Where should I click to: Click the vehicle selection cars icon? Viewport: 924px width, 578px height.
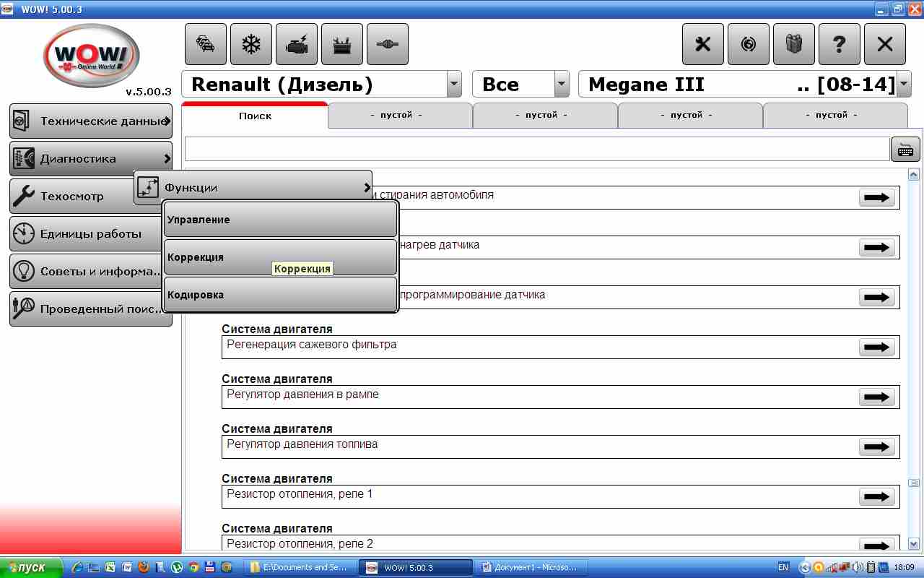pos(206,45)
